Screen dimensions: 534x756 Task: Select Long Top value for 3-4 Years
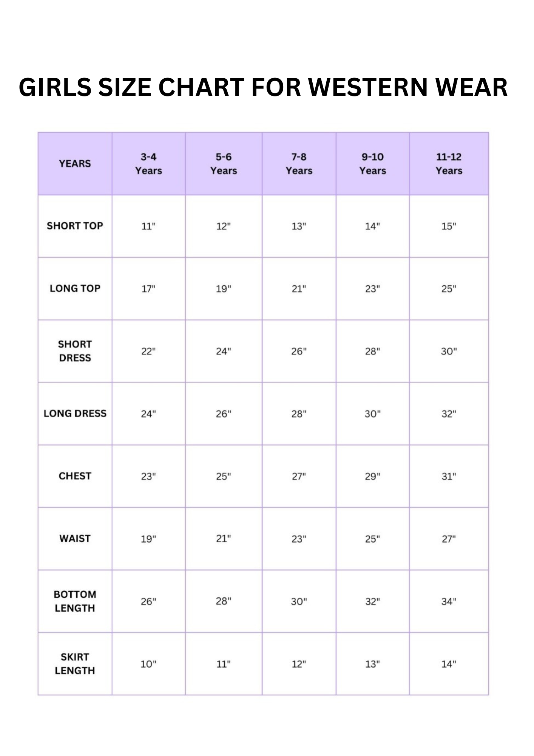point(148,289)
